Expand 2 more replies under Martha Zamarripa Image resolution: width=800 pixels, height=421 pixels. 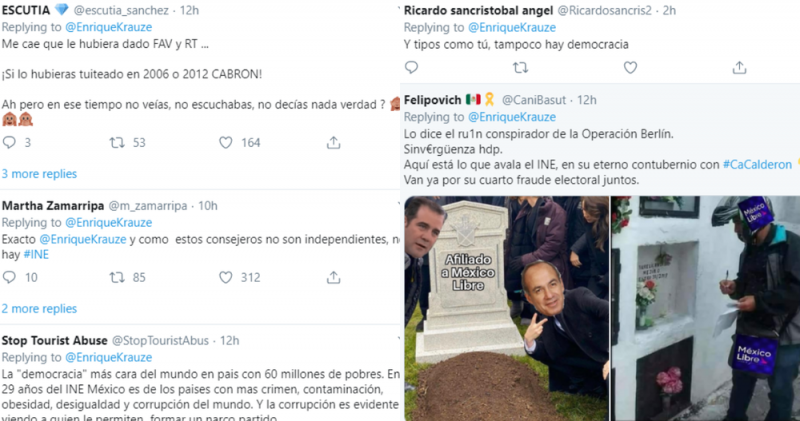[39, 309]
